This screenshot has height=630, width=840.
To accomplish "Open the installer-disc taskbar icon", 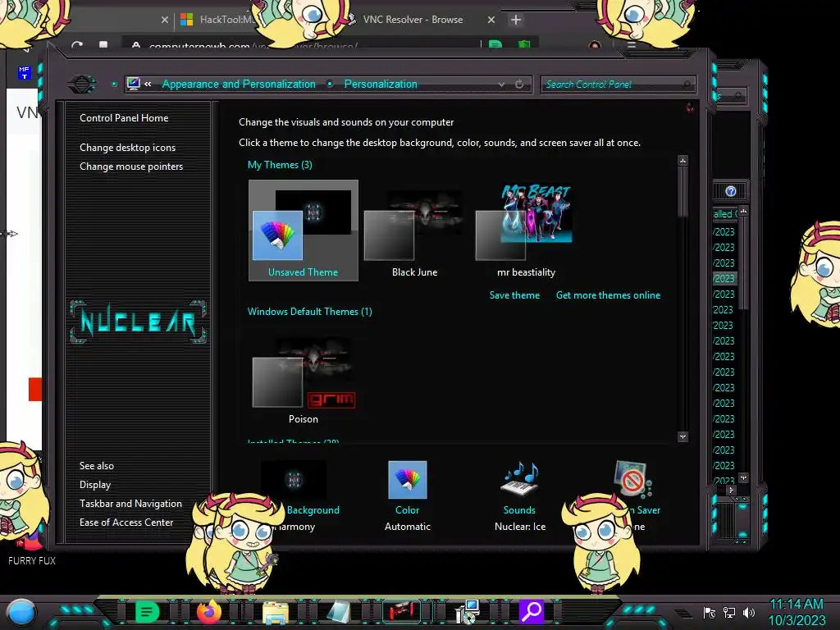I will point(467,612).
